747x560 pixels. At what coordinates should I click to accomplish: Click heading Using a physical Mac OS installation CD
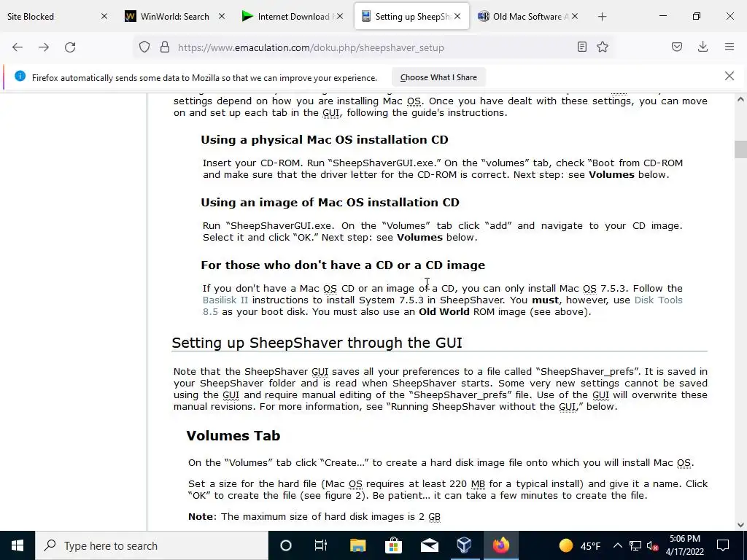click(x=325, y=139)
